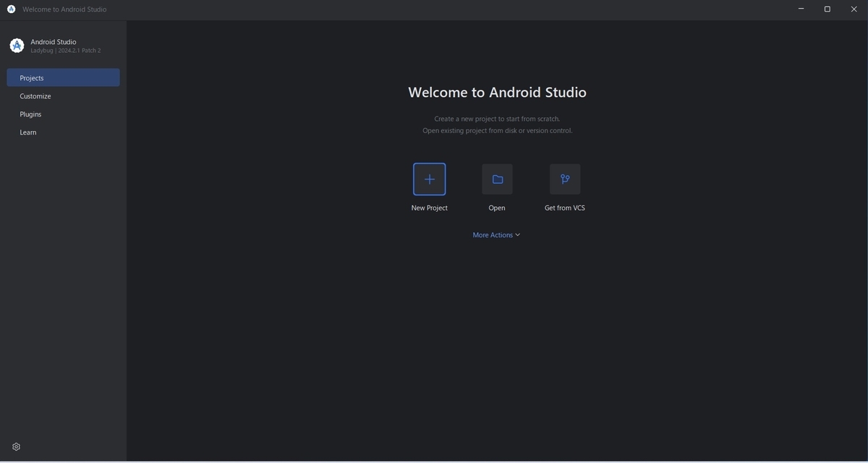Open an existing project via the folder icon
Image resolution: width=868 pixels, height=463 pixels.
(x=497, y=179)
